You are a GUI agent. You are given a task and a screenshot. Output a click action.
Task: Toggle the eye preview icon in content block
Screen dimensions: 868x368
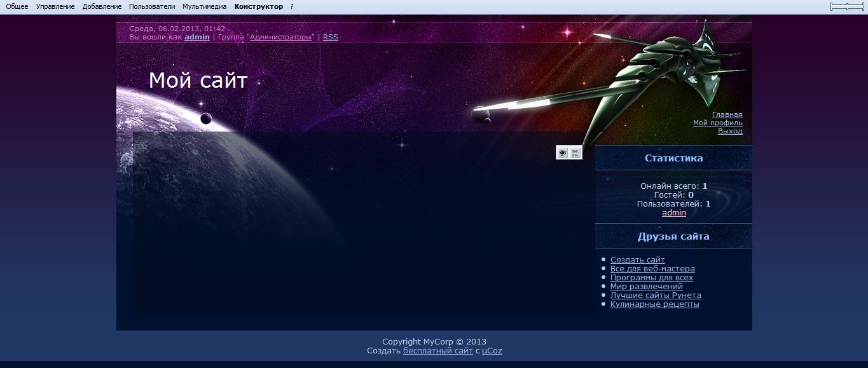(562, 153)
